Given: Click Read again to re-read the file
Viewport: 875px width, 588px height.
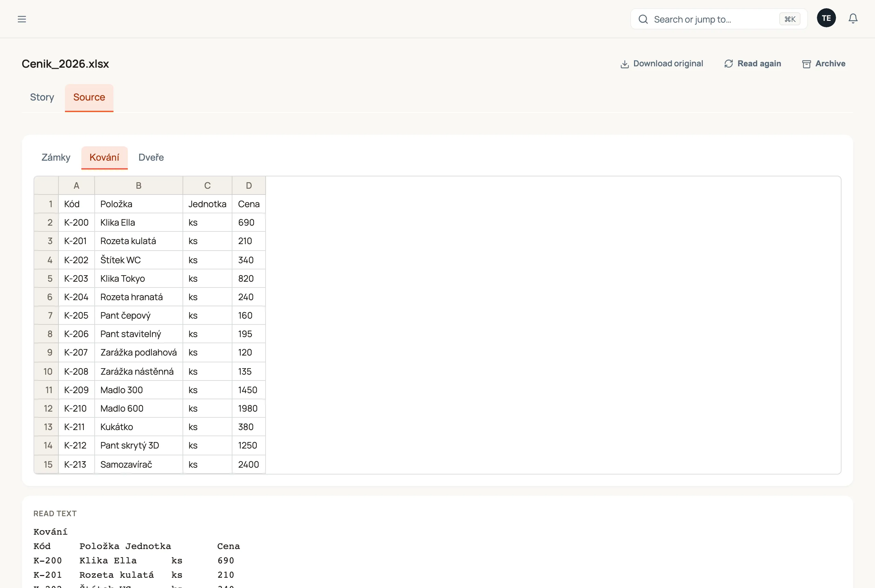Looking at the screenshot, I should click(x=752, y=64).
